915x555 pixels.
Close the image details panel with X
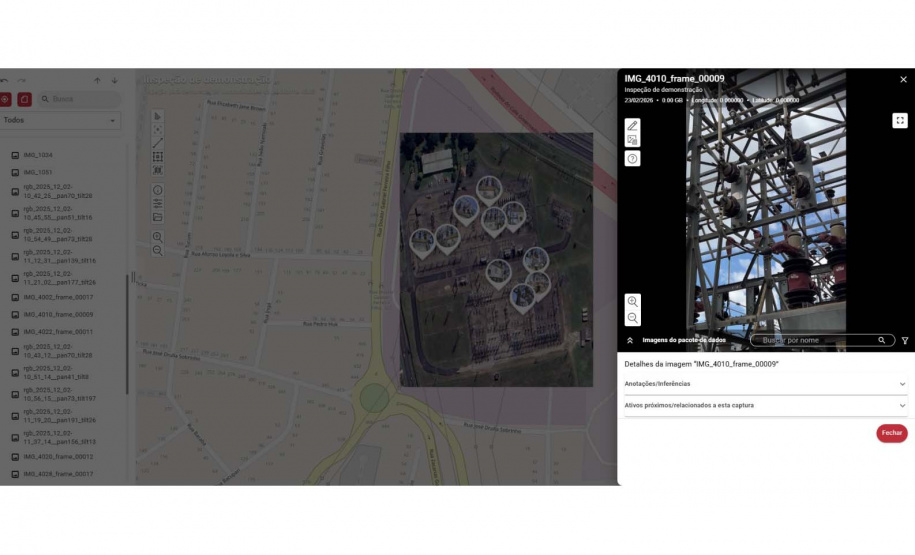coord(903,79)
